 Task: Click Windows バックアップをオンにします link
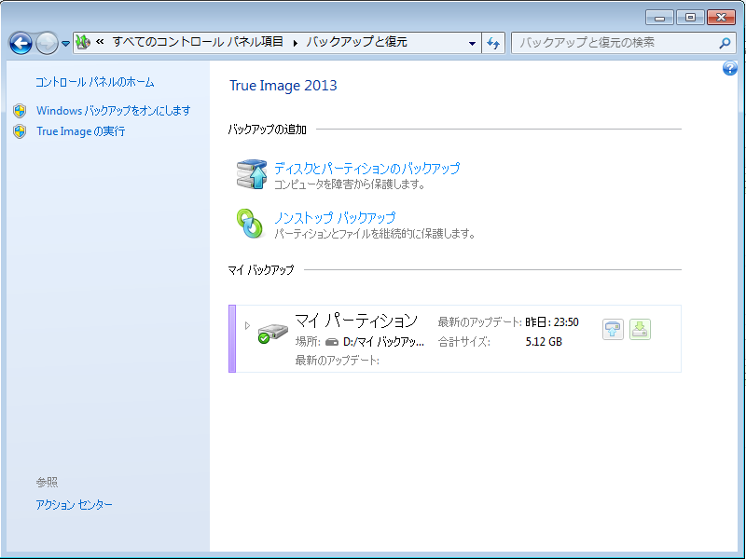click(x=114, y=111)
